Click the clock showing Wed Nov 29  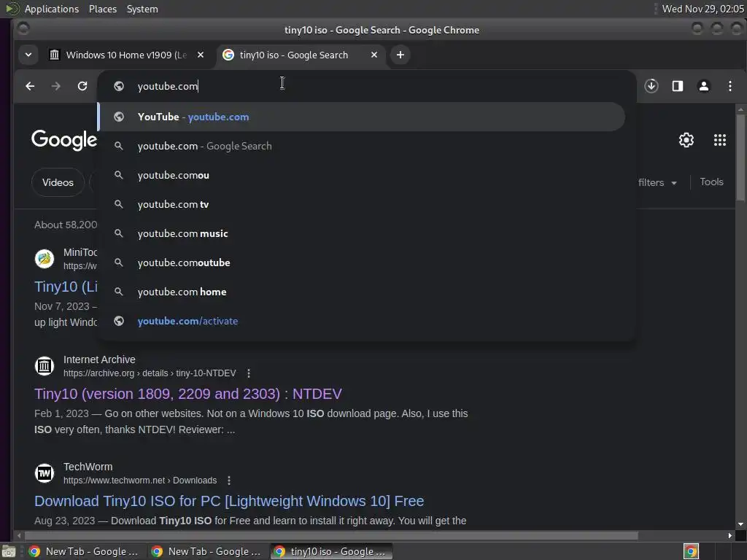point(703,9)
